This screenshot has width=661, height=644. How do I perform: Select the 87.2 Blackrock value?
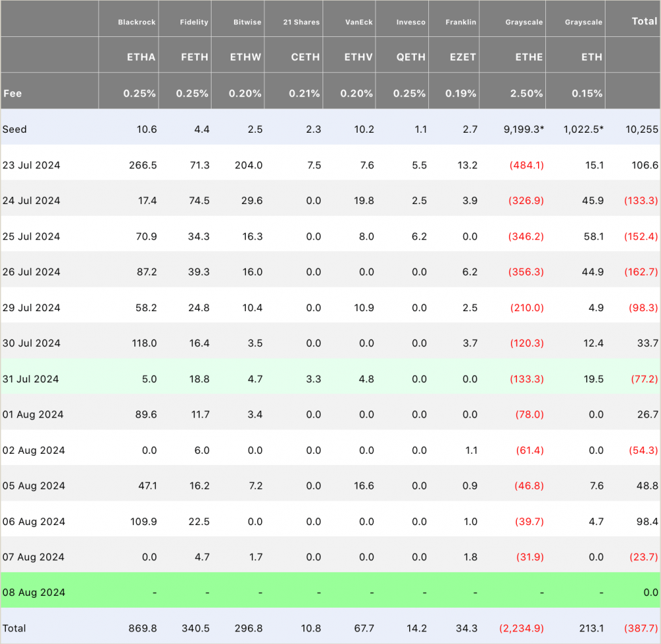click(147, 271)
